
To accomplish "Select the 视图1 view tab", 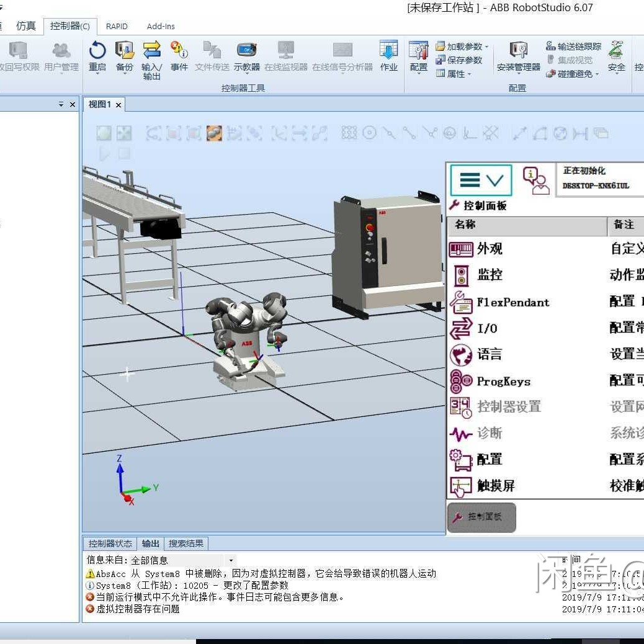I will [100, 105].
